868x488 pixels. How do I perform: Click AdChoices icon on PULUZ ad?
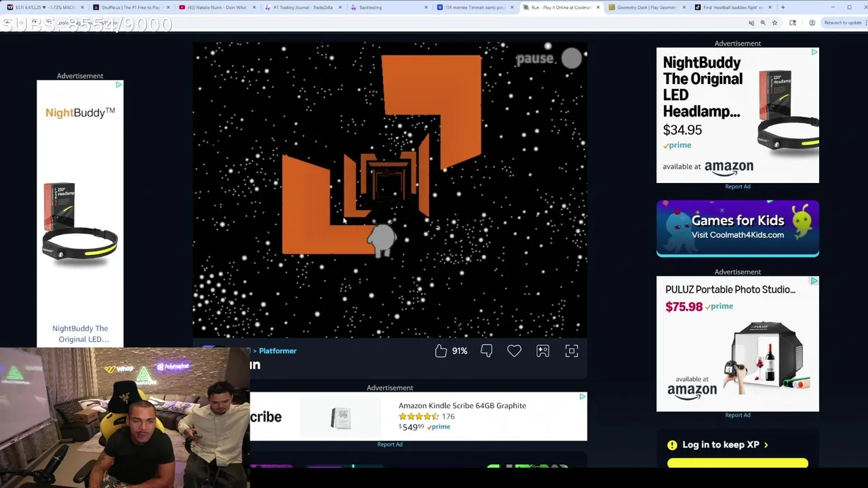coord(814,281)
